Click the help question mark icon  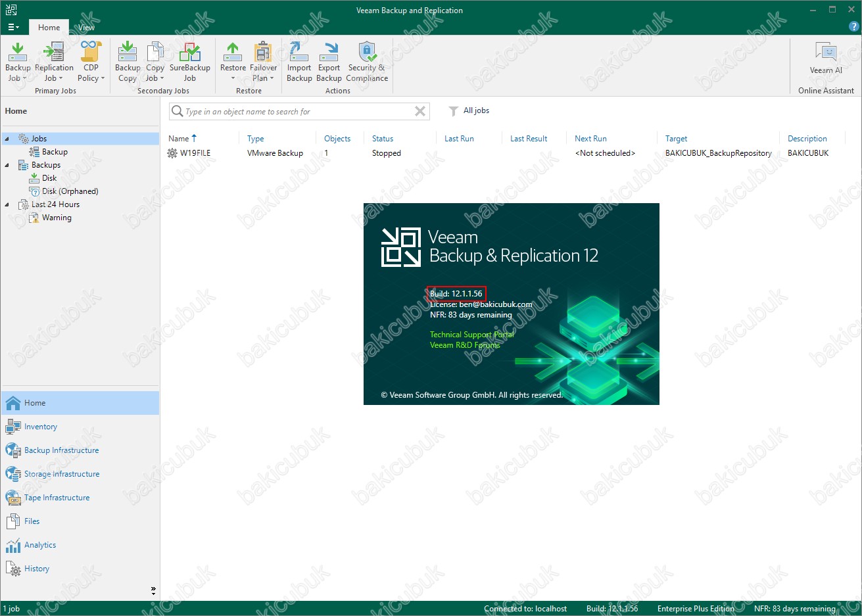point(853,27)
